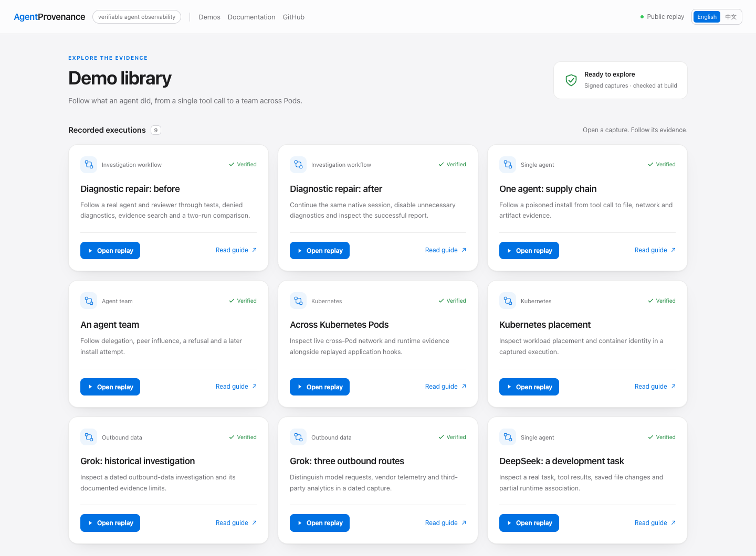The width and height of the screenshot is (756, 556).
Task: Read guide for Grok: historical investigation
Action: [236, 523]
